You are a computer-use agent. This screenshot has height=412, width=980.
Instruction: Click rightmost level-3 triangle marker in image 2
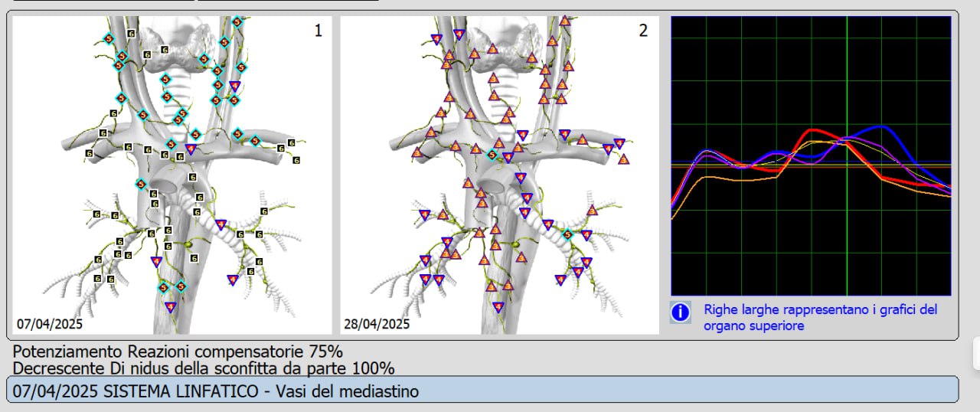[624, 159]
